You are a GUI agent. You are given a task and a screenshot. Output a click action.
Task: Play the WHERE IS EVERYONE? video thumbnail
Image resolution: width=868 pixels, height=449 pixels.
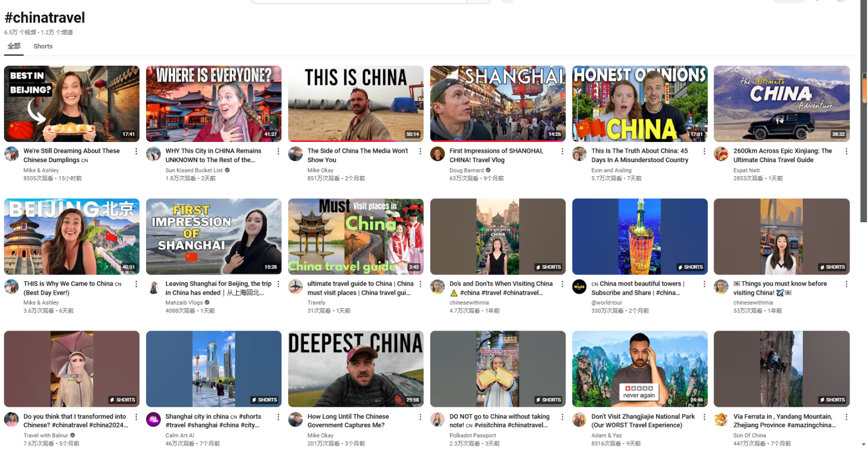[213, 104]
